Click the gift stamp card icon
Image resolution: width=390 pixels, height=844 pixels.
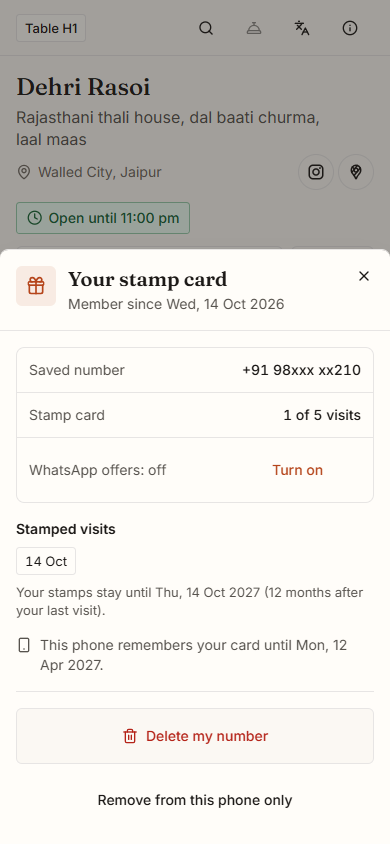[x=36, y=286]
